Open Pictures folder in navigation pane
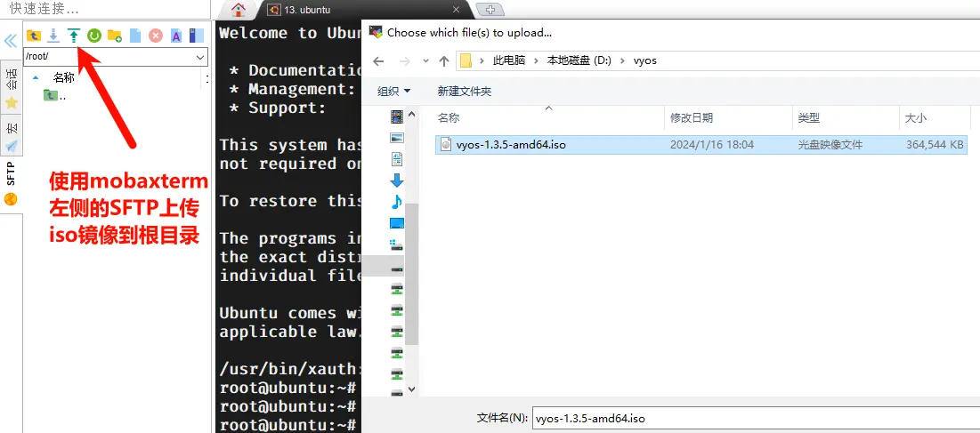Image resolution: width=980 pixels, height=433 pixels. (x=397, y=138)
